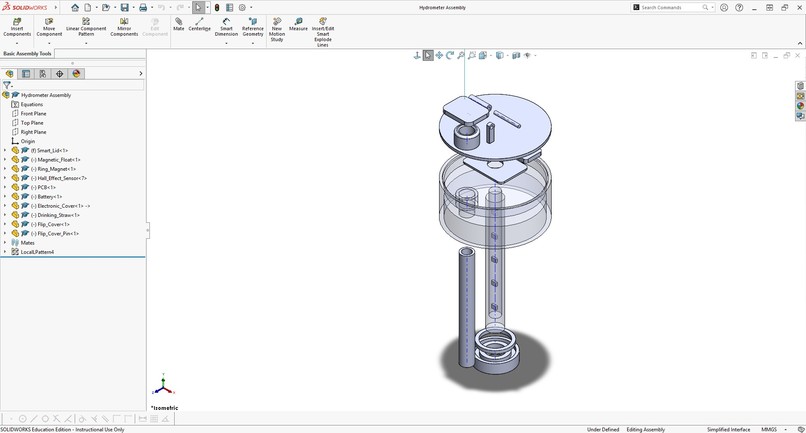Expand the Mates folder
This screenshot has height=433, width=806.
pos(5,243)
